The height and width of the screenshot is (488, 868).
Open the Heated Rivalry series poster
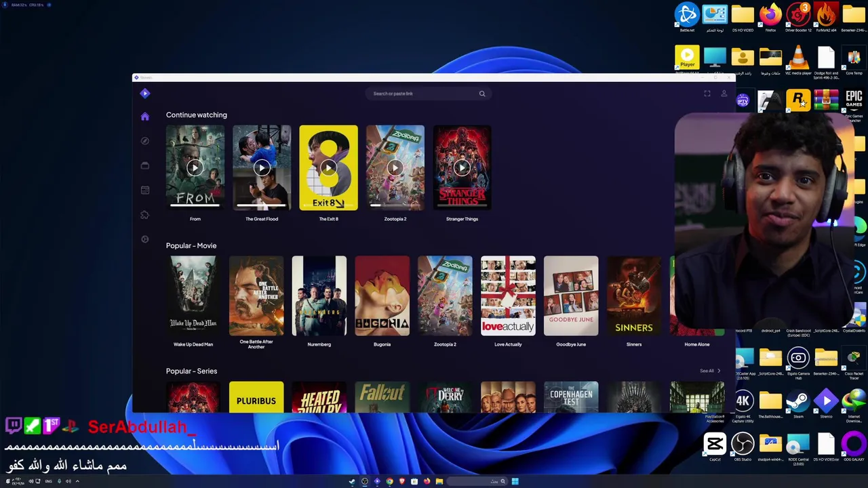[x=319, y=396]
